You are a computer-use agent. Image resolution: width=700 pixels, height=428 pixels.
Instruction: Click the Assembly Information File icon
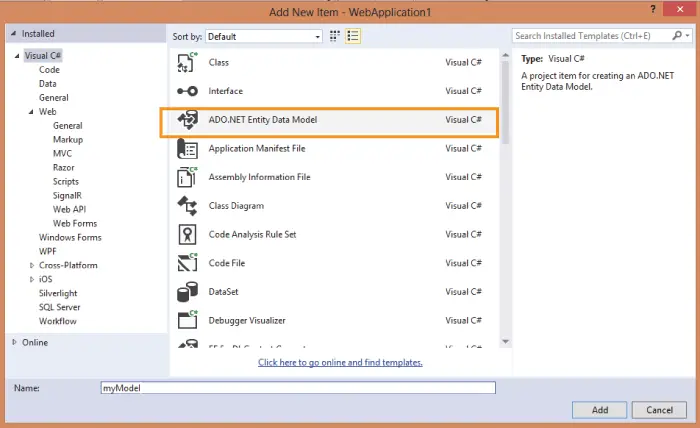[x=187, y=177]
